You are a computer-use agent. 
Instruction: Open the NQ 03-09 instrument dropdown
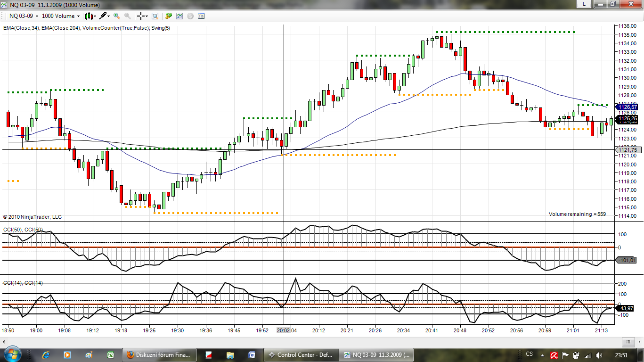coord(24,16)
